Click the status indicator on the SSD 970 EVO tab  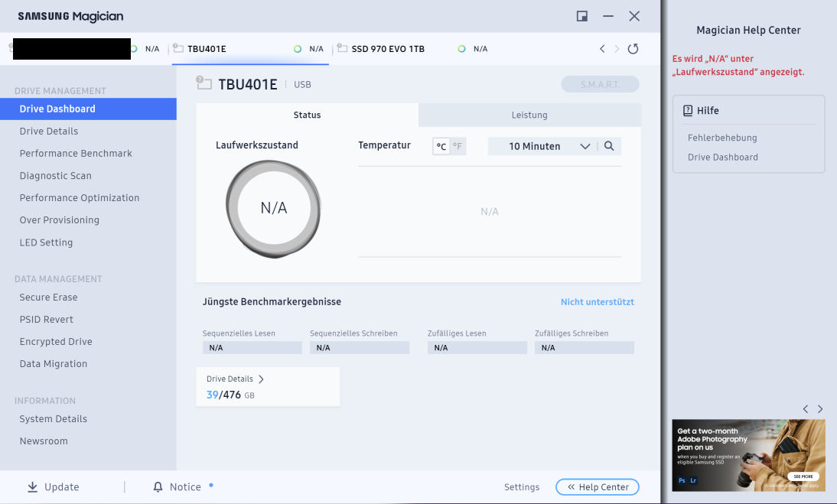462,48
